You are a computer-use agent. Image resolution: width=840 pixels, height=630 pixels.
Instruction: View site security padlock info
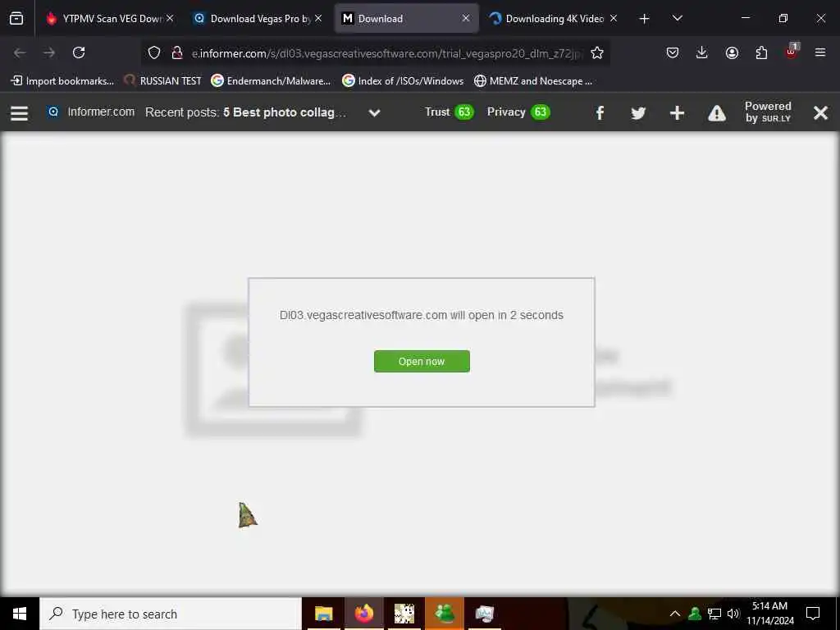177,52
